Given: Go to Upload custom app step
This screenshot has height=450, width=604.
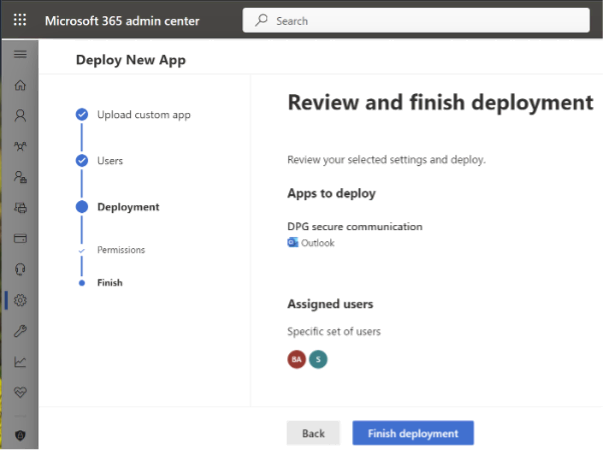Looking at the screenshot, I should [x=143, y=114].
